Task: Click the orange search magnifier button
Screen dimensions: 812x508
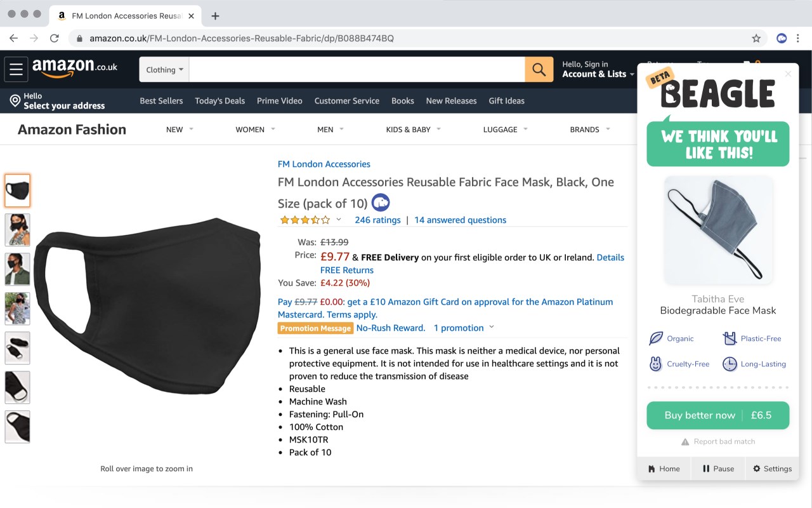Action: [539, 69]
